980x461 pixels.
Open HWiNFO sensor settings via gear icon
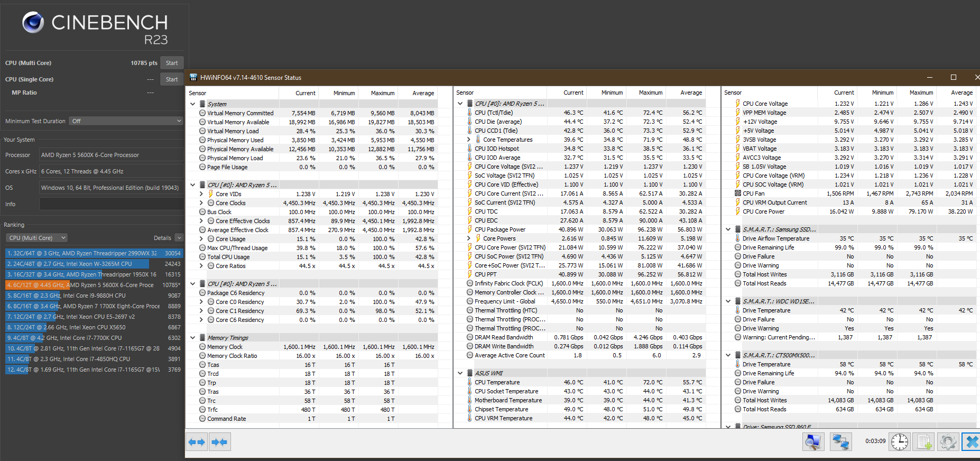(x=948, y=441)
